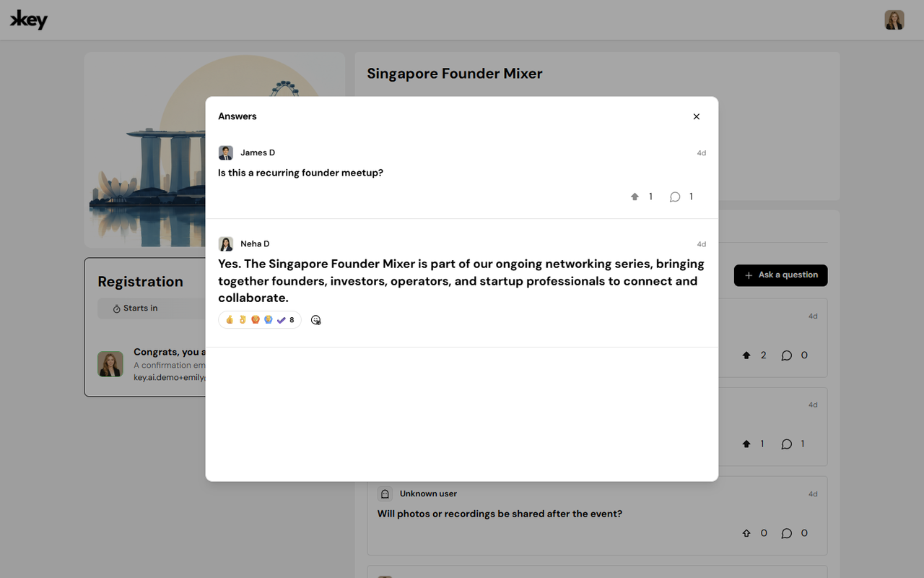Close the Answers dialog
The image size is (924, 578).
(697, 116)
